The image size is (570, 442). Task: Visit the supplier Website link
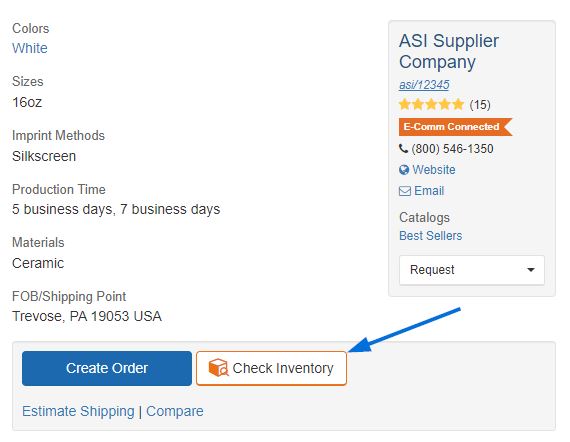click(x=434, y=170)
